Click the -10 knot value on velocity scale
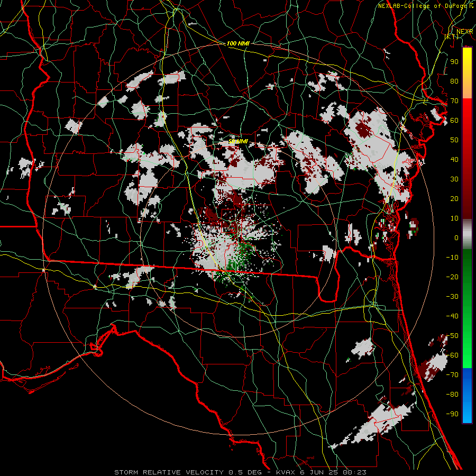Screen dimensions: 476x476 (452, 258)
